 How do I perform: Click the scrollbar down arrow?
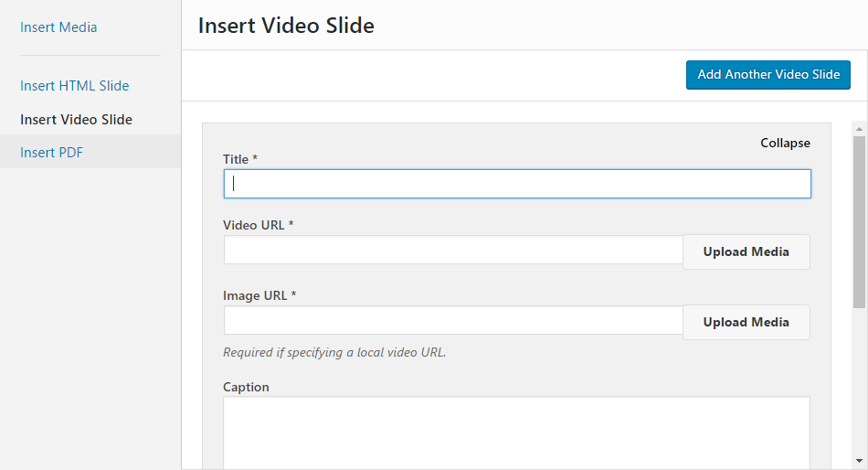tap(859, 461)
